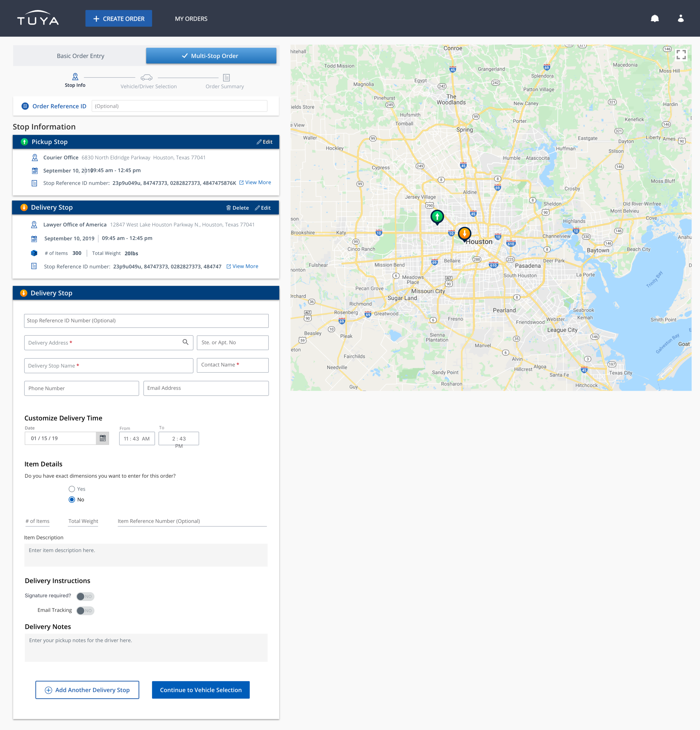Click the Delivery Stop calendar icon
Image resolution: width=700 pixels, height=730 pixels.
(34, 238)
